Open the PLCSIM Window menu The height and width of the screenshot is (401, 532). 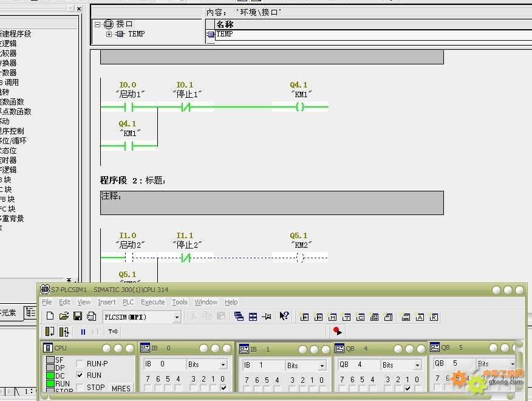click(206, 302)
